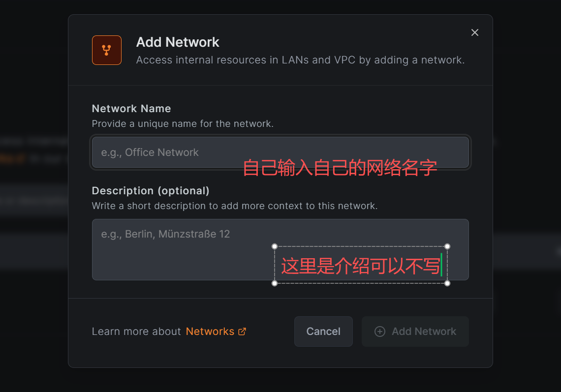Click the Description placeholder 'e.g., Berlin, Münzstraße 12'
Screen dimensions: 561x392
165,234
